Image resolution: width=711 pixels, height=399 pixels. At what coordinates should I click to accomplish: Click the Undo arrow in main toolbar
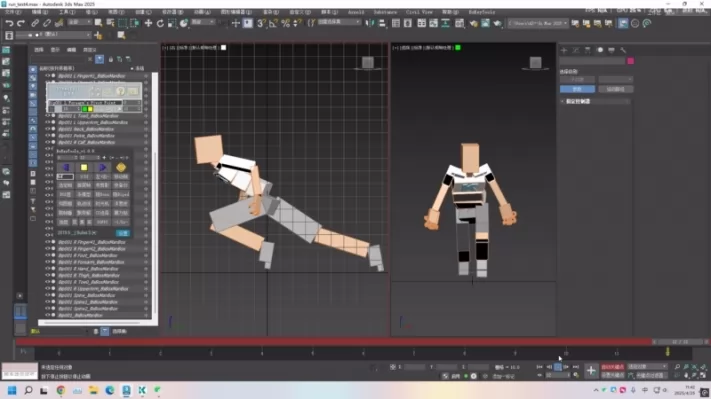9,23
